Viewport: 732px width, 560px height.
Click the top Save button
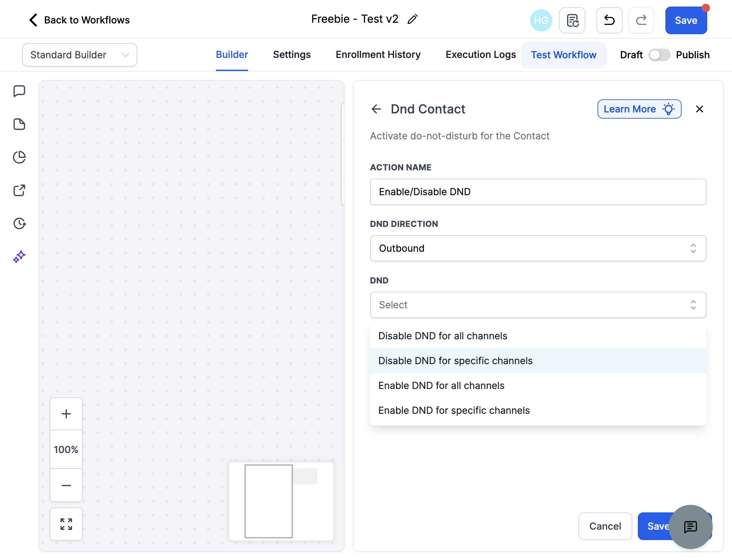click(x=686, y=20)
